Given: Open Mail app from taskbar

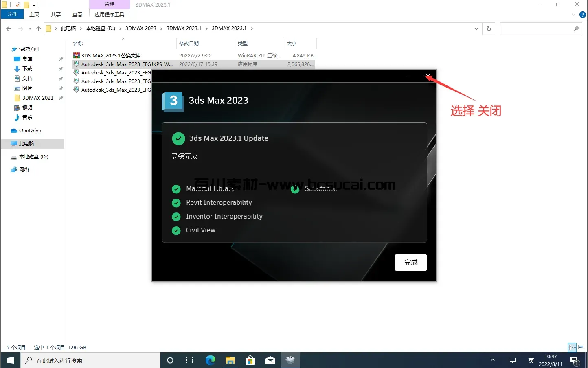Looking at the screenshot, I should click(x=270, y=360).
